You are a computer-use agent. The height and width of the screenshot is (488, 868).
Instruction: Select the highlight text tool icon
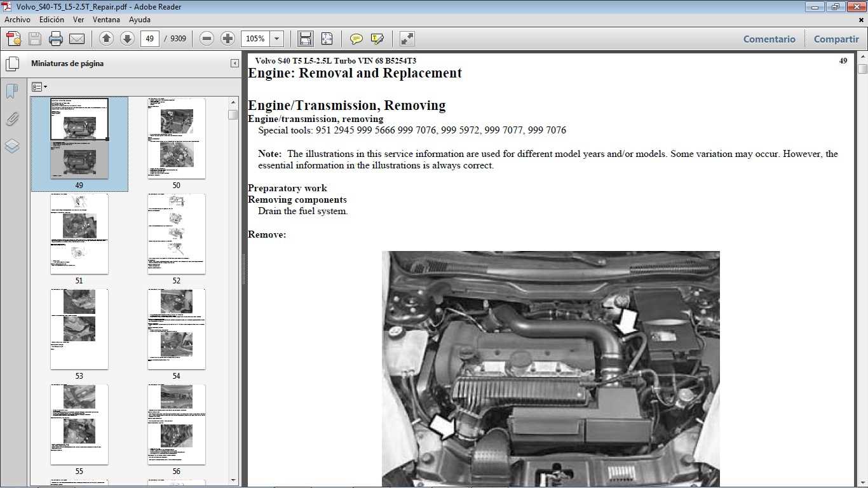coord(377,39)
